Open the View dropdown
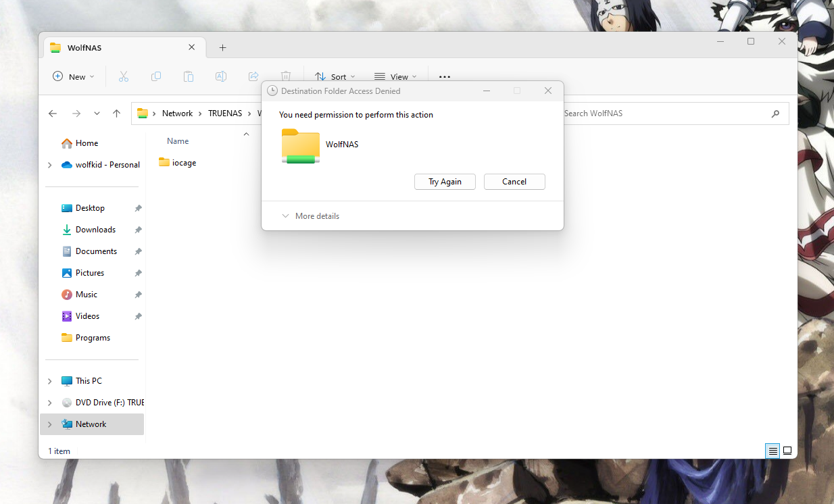This screenshot has height=504, width=834. click(x=395, y=76)
